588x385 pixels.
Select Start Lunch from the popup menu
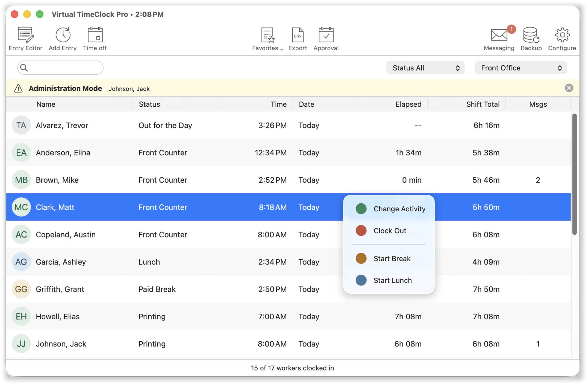coord(389,281)
